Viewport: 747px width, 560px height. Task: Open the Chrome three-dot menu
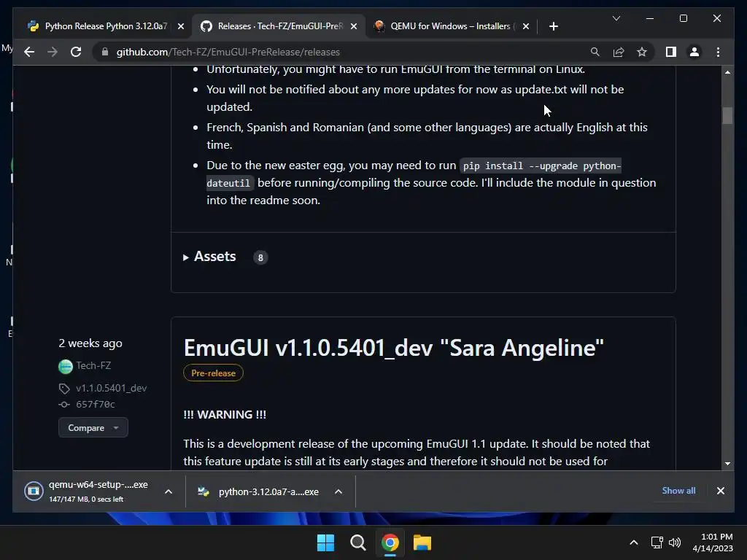coord(718,52)
